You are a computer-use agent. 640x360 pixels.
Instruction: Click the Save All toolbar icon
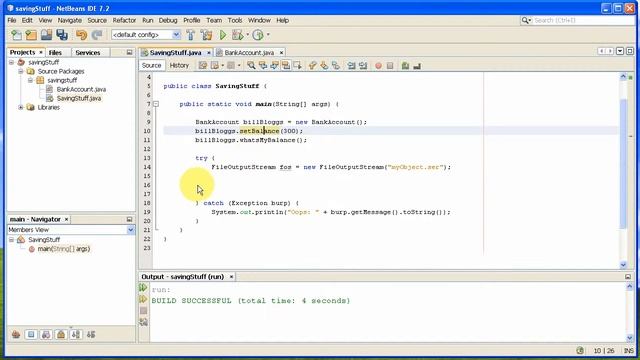tap(62, 35)
